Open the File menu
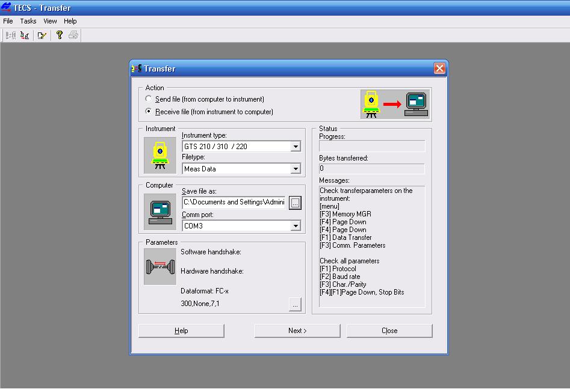 coord(8,21)
